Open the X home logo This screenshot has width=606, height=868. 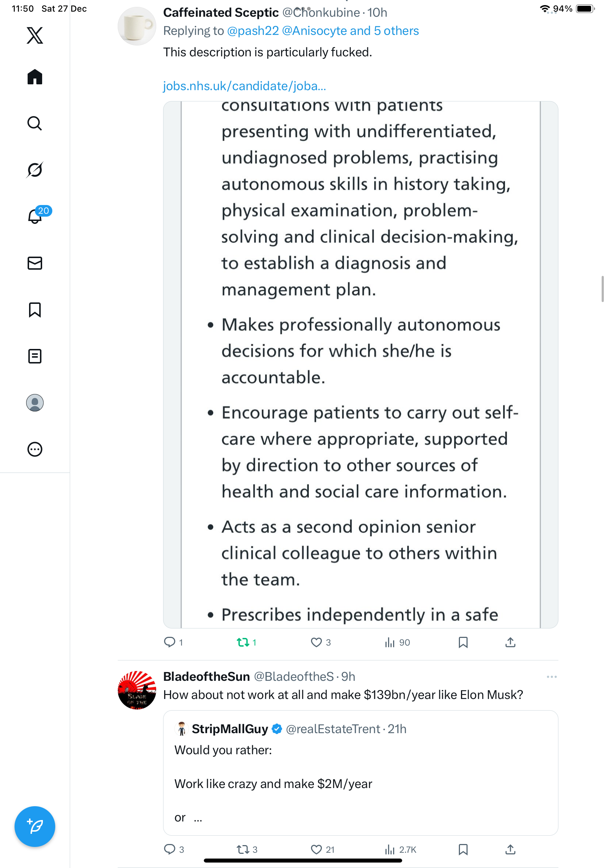(x=35, y=36)
